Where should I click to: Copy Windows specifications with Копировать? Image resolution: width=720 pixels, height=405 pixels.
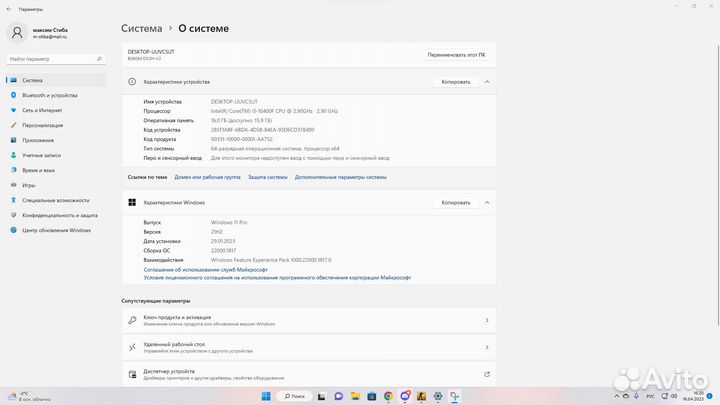click(x=456, y=202)
